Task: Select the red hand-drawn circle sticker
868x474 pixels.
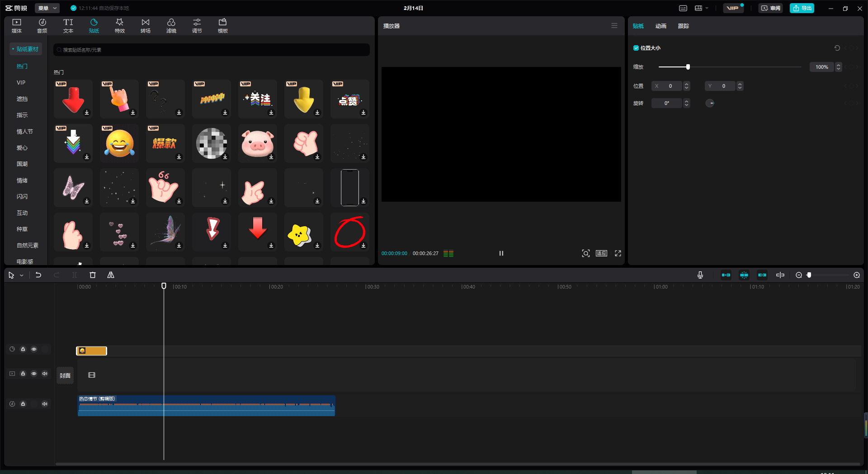Action: (x=350, y=232)
